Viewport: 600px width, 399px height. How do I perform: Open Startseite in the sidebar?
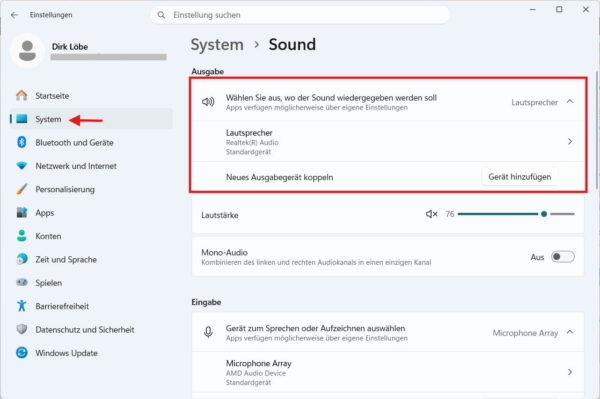pyautogui.click(x=91, y=96)
